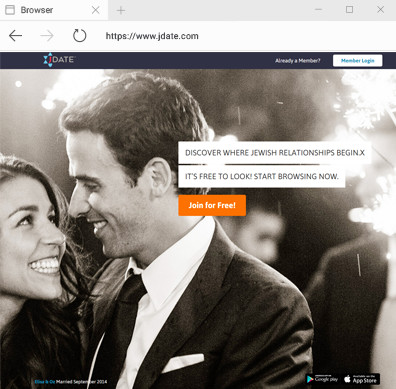This screenshot has width=396, height=389.
Task: Click the Discover Where Jewish Relationships Begin banner
Action: pos(275,153)
